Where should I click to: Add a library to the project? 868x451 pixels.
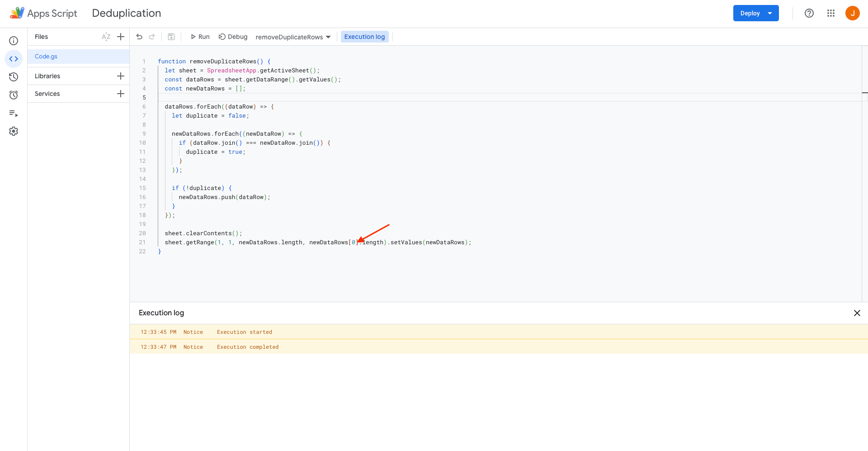120,76
